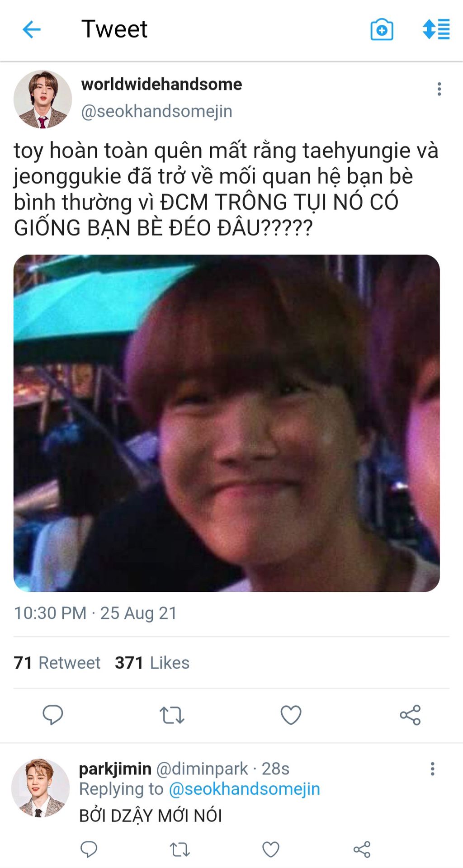View the 71 Retweet list
The height and width of the screenshot is (868, 463).
[57, 663]
